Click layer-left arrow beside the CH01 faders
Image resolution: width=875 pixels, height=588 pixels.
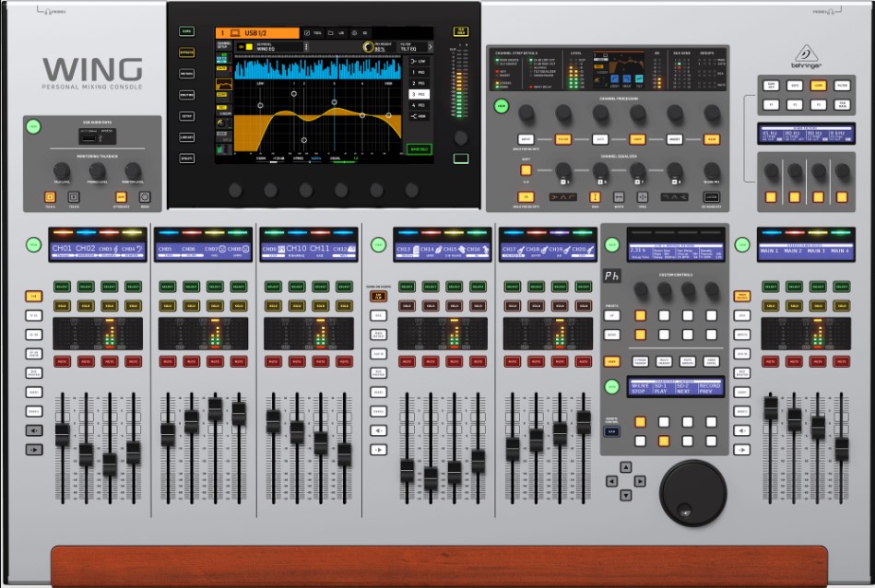point(33,430)
